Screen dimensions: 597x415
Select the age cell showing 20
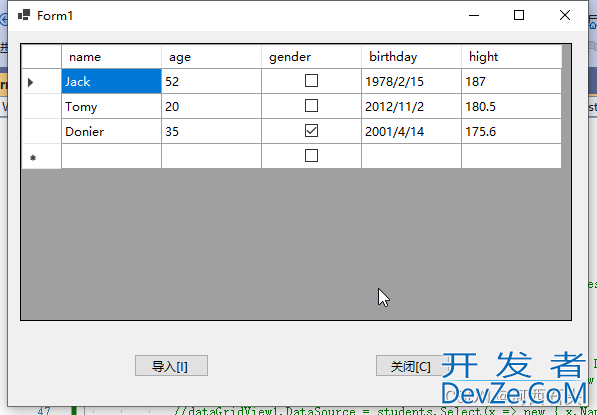211,106
